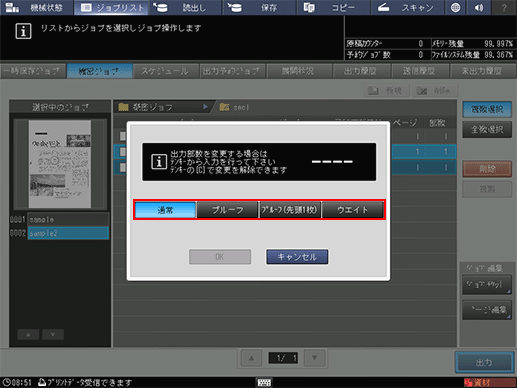Click the メモリー残量 99.997% value
The image size is (517, 388).
pos(498,44)
